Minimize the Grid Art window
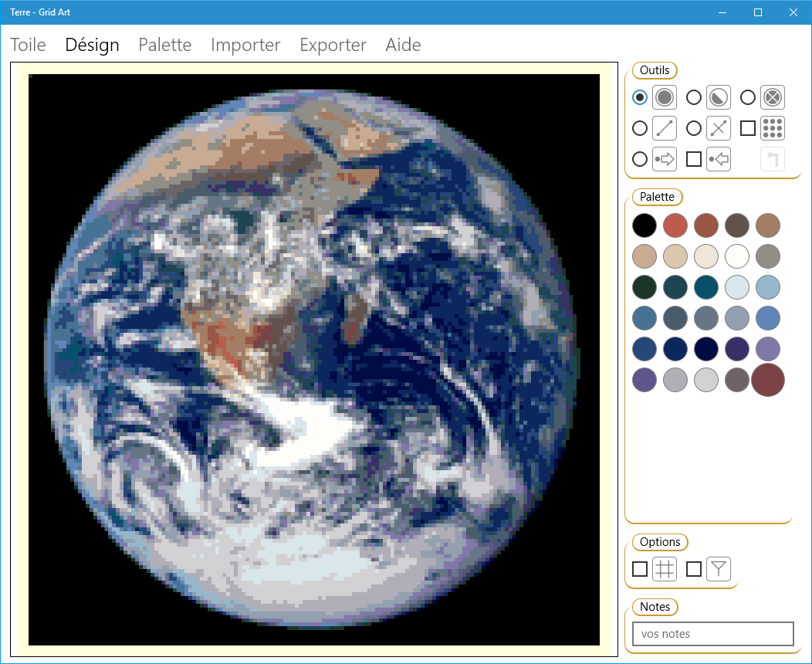Viewport: 812px width, 664px height. pyautogui.click(x=722, y=12)
